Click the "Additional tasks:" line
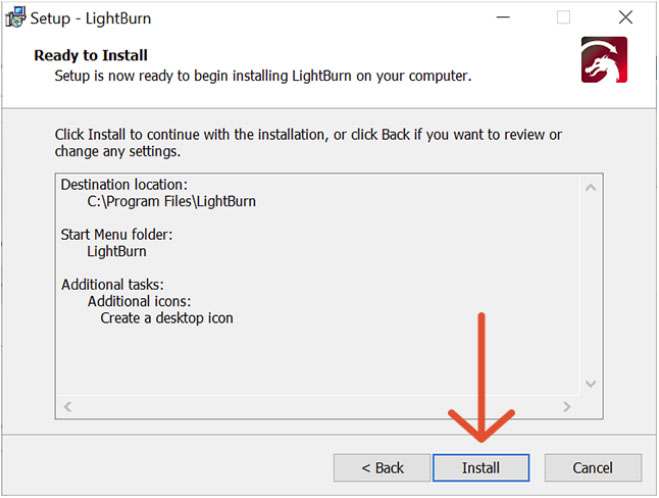659x498 pixels. pyautogui.click(x=112, y=285)
